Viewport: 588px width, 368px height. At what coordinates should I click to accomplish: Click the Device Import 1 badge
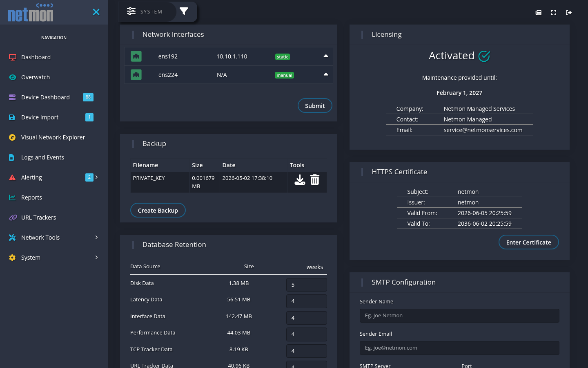pos(89,117)
